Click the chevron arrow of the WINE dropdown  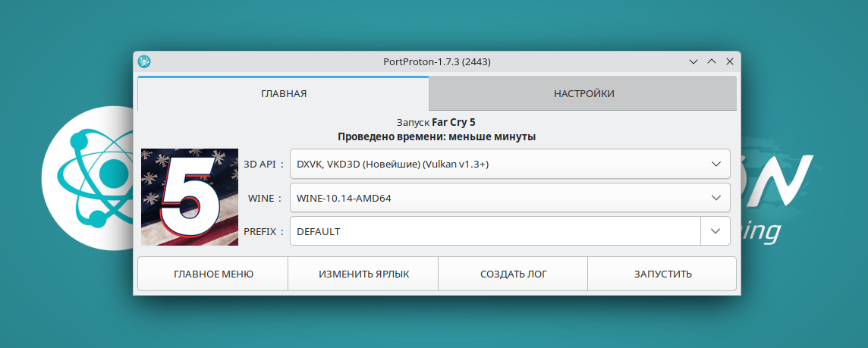pos(715,198)
